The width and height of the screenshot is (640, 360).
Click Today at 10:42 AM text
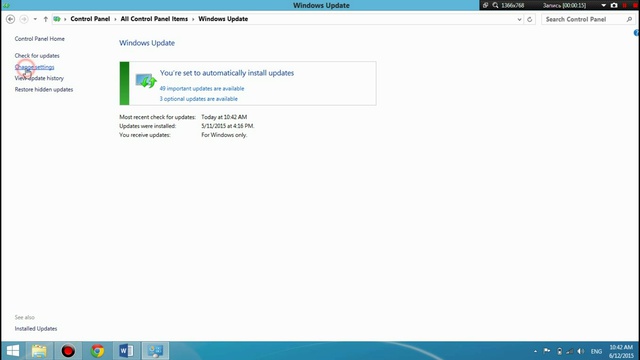pyautogui.click(x=224, y=117)
